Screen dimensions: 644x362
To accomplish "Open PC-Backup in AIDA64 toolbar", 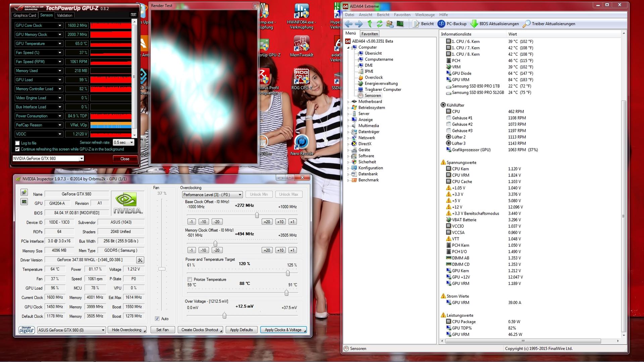I will [452, 24].
